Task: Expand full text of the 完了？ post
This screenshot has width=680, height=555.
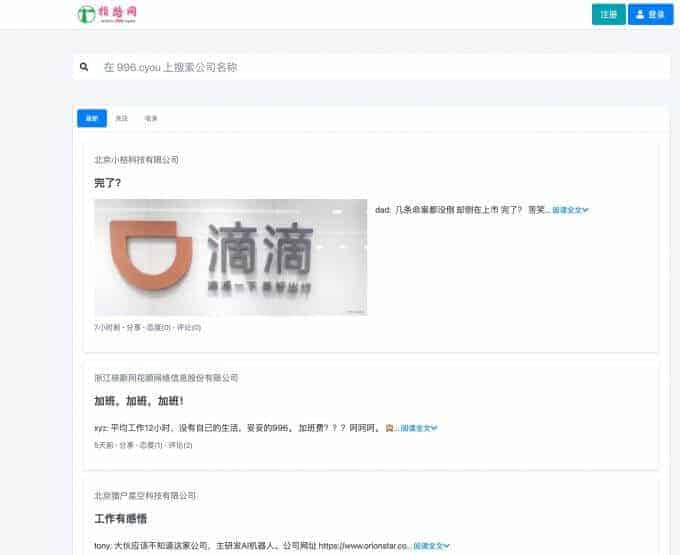Action: [570, 210]
